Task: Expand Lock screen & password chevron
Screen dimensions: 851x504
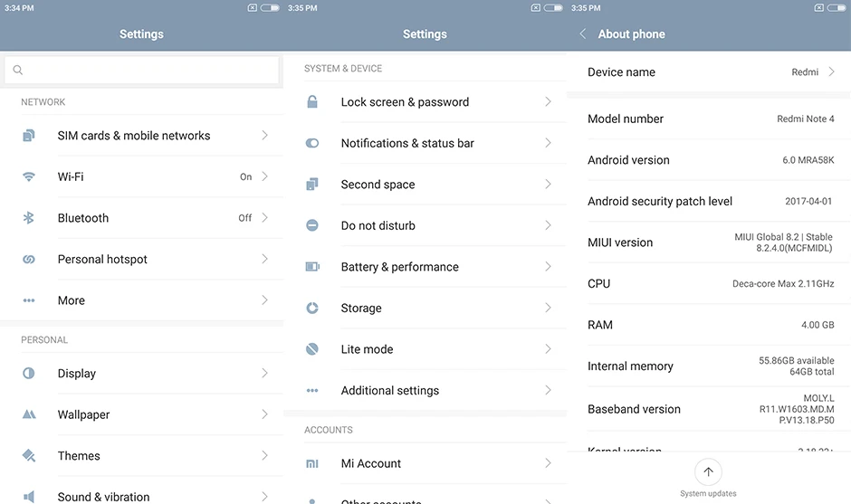Action: pyautogui.click(x=548, y=101)
